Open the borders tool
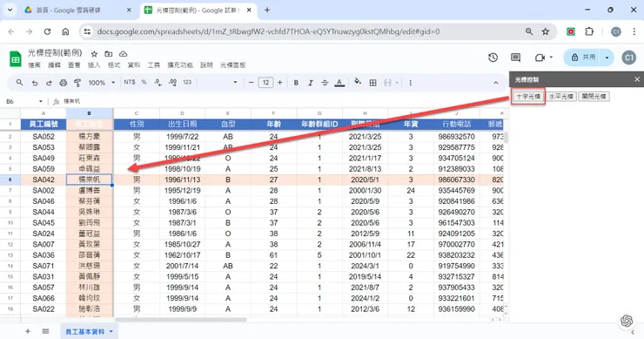 tap(372, 83)
